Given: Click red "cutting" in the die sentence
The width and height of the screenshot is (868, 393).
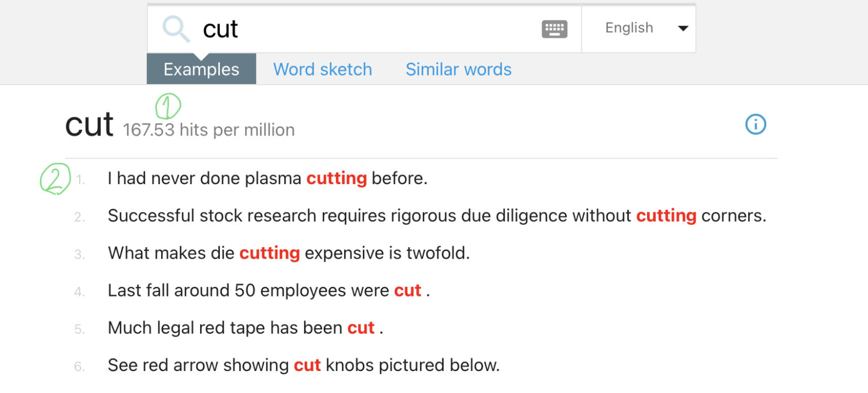Looking at the screenshot, I should point(269,253).
